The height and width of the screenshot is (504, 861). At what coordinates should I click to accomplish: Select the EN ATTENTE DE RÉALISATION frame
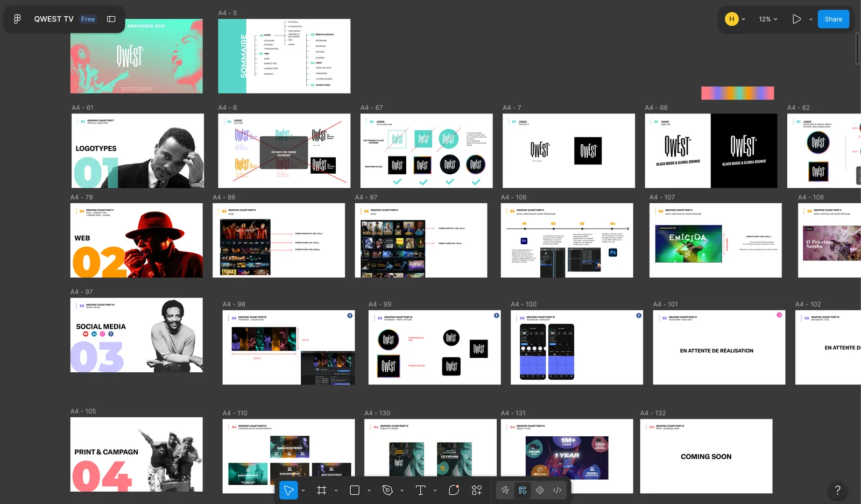pos(719,347)
